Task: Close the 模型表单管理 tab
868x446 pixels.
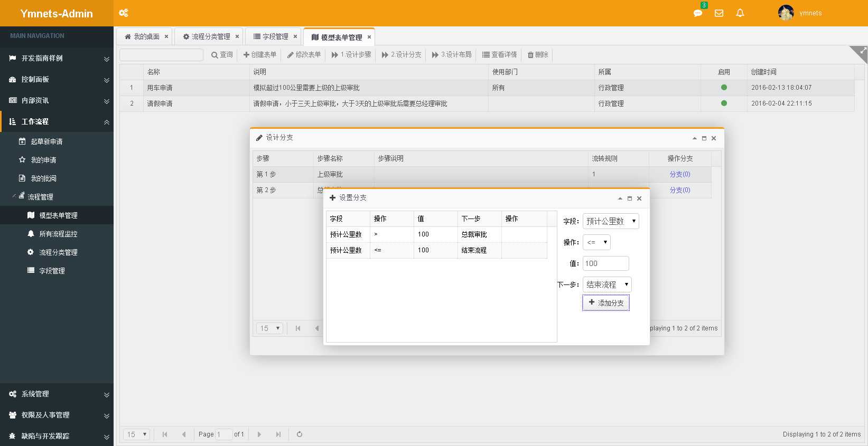Action: (369, 37)
